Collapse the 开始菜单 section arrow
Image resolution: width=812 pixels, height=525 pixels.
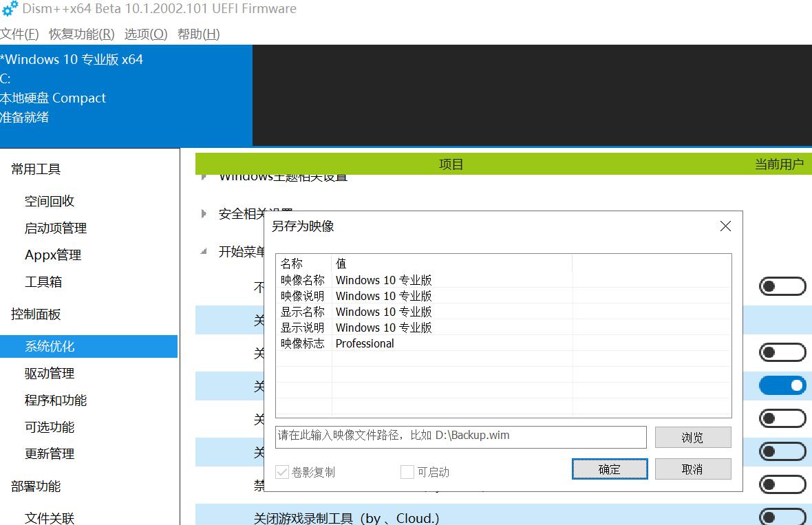click(x=203, y=251)
